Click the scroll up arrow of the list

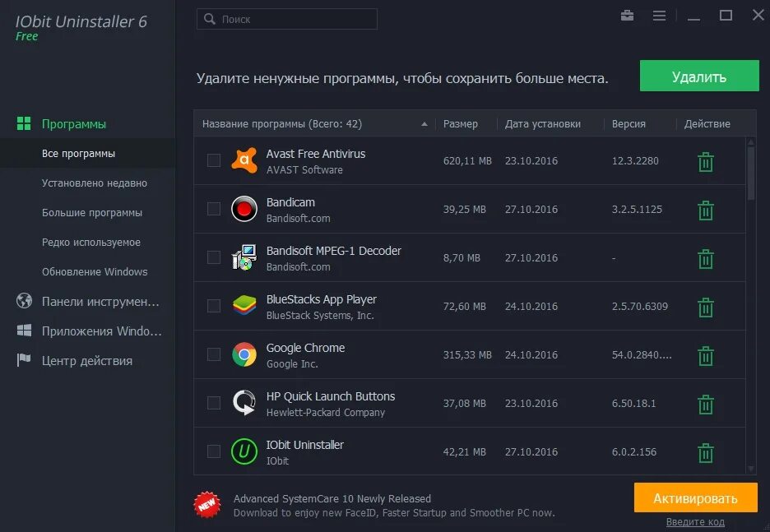pos(751,141)
